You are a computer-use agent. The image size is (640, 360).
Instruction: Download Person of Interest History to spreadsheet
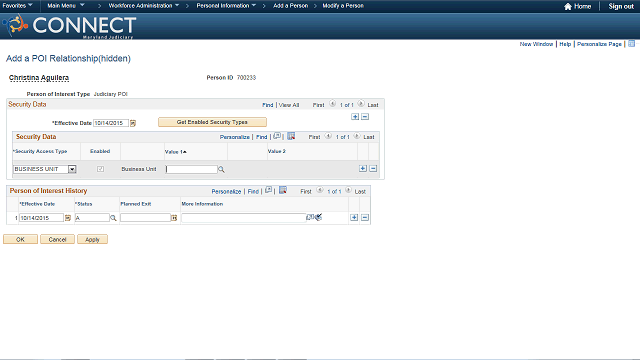tap(282, 190)
